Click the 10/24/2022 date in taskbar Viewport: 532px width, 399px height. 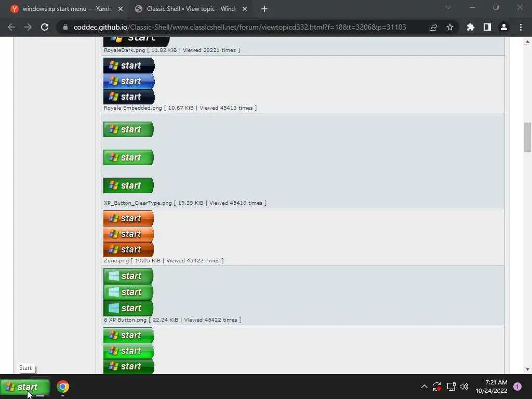(x=491, y=391)
